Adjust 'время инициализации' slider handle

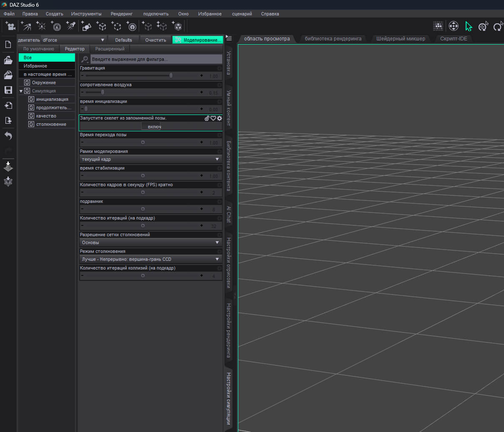coord(86,109)
